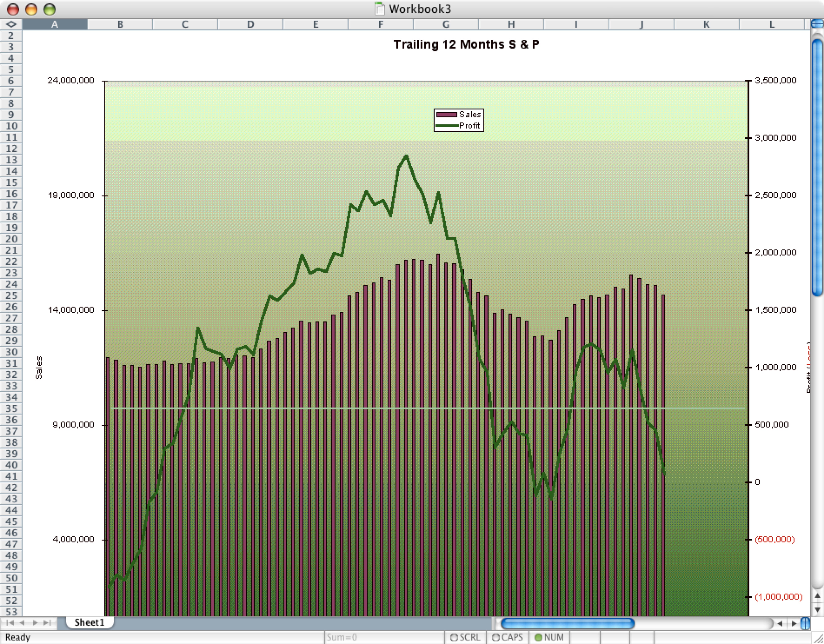Click the 4,000,000 left axis label

(73, 539)
